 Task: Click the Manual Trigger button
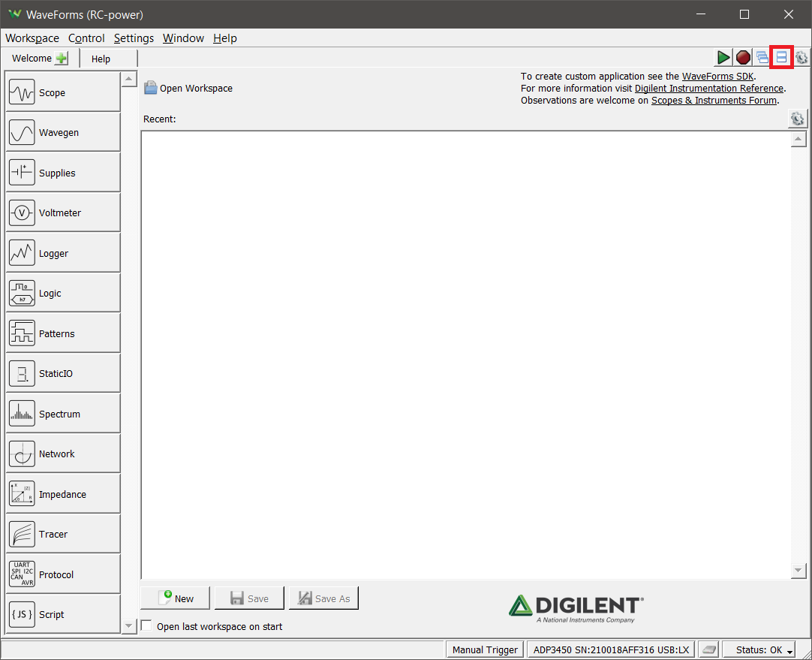tap(485, 649)
